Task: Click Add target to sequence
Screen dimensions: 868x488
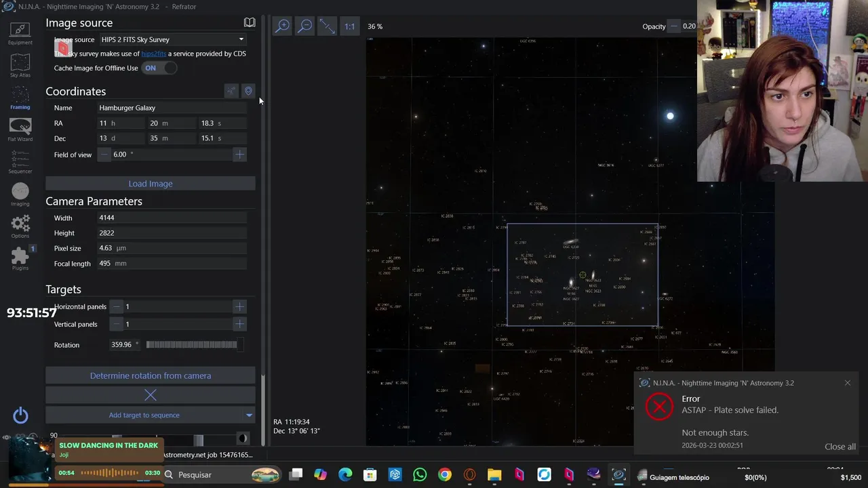Action: point(144,415)
